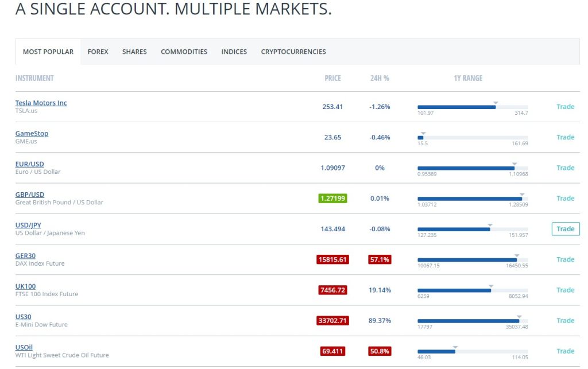Screen dimensions: 588x369
Task: Open the UK100 FTSE index link
Action: (25, 286)
